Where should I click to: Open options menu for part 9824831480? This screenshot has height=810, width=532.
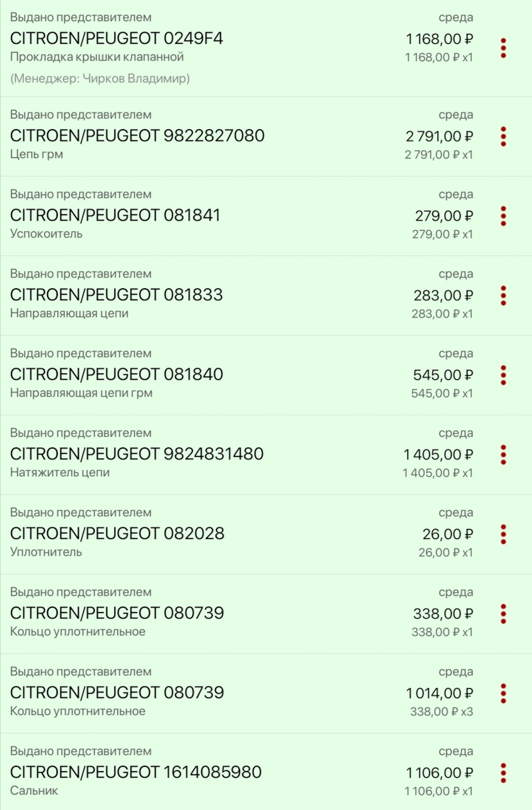[503, 455]
